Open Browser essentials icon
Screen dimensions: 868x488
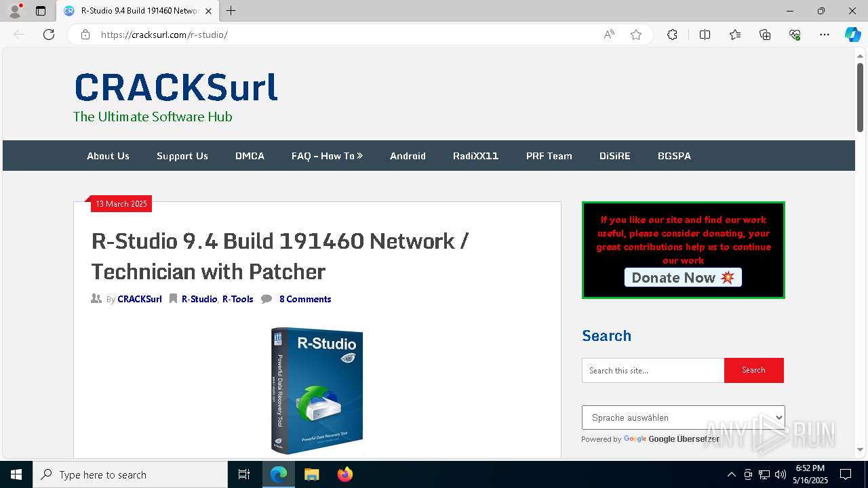point(795,35)
